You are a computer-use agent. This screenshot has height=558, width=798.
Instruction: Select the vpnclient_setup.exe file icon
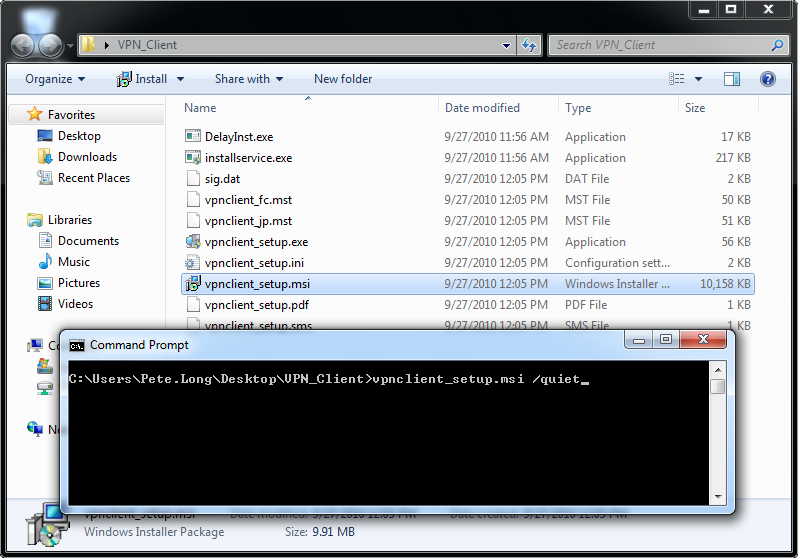pos(193,241)
